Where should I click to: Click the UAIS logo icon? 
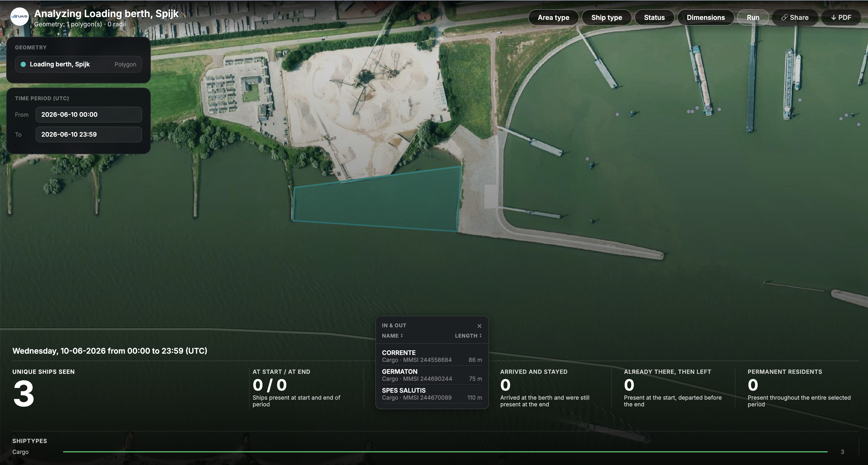(x=20, y=17)
